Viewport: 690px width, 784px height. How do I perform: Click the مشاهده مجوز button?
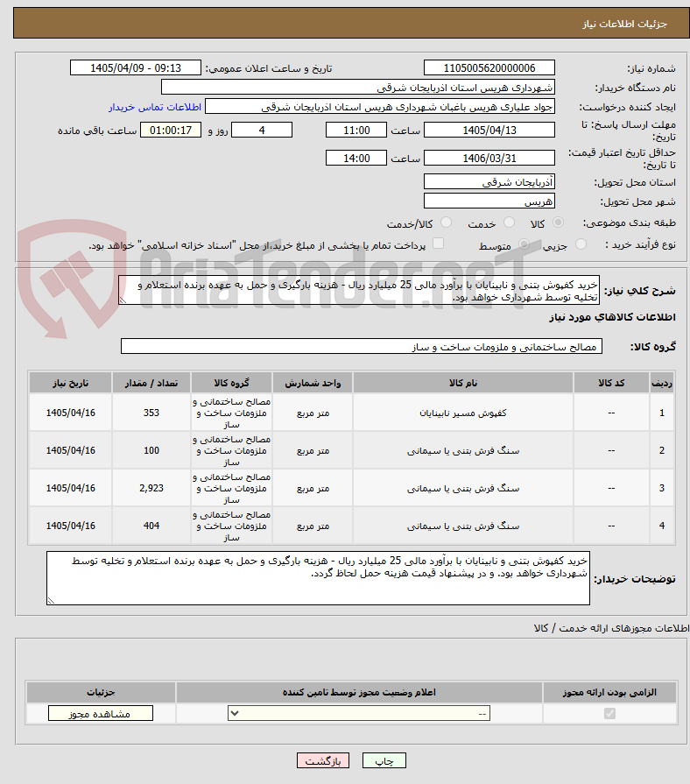[x=101, y=714]
